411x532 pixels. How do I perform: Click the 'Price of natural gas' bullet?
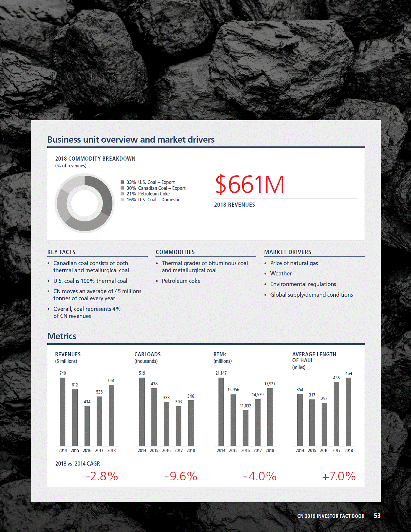[294, 263]
